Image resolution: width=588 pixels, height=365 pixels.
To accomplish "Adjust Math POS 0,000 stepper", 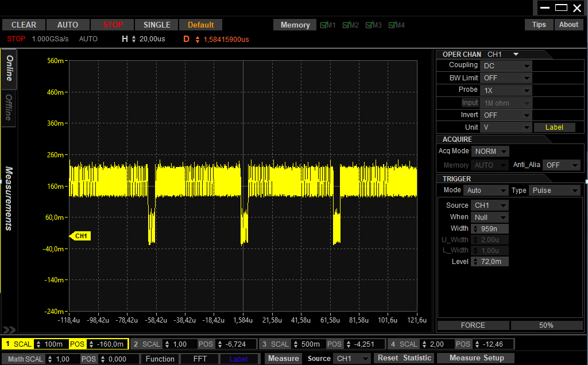I will [102, 359].
